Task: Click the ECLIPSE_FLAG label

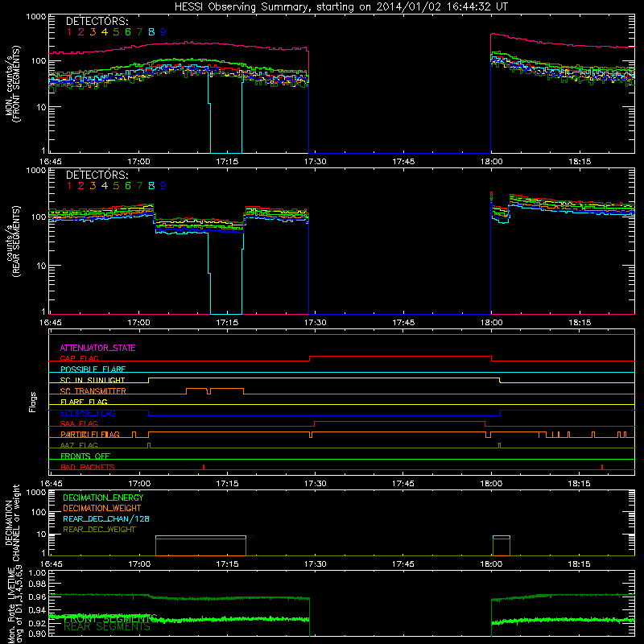Action: click(88, 413)
